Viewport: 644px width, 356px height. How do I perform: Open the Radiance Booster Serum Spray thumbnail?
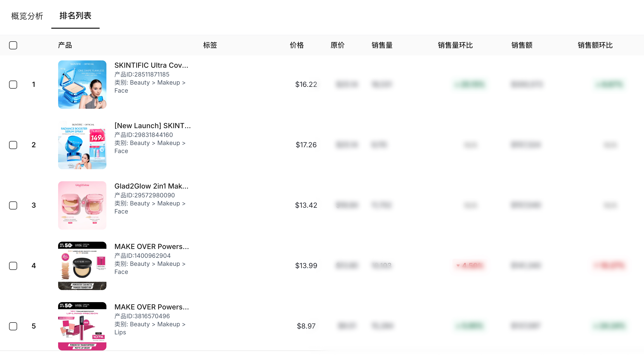pyautogui.click(x=82, y=145)
